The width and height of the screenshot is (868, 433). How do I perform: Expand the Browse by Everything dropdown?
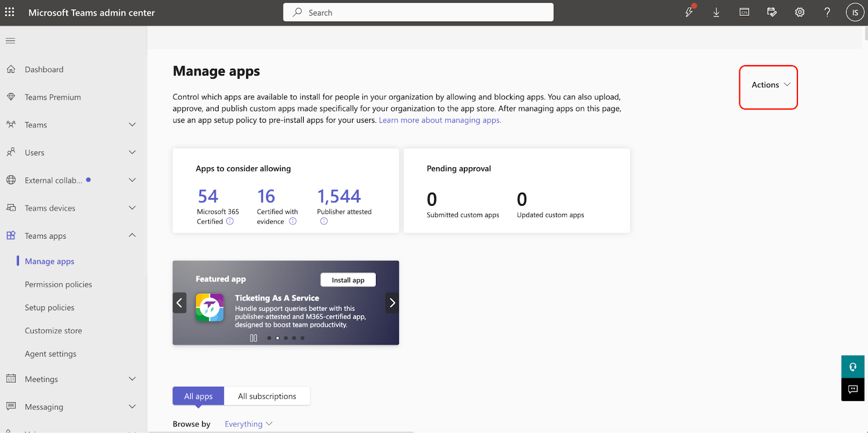pyautogui.click(x=248, y=424)
